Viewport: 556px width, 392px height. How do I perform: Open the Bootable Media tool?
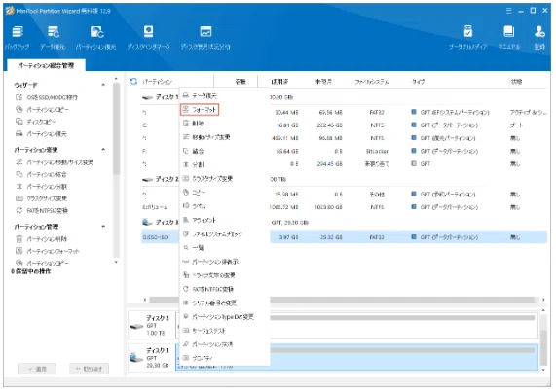click(x=467, y=37)
